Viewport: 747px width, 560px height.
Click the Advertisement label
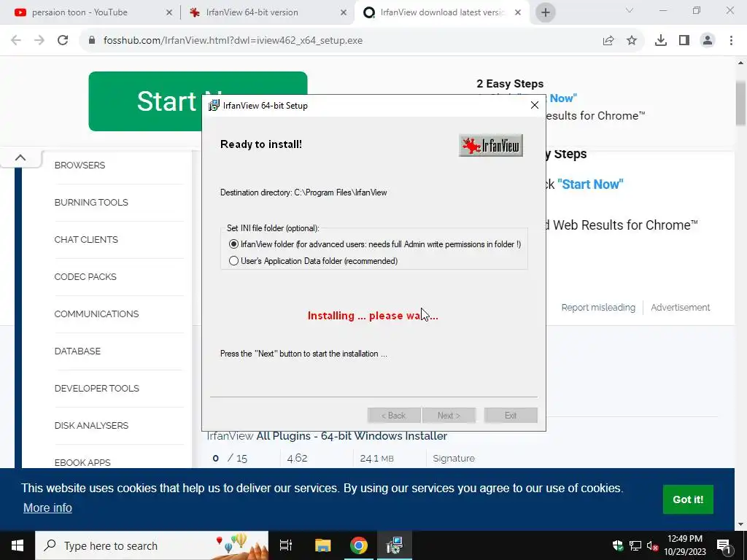pyautogui.click(x=681, y=308)
